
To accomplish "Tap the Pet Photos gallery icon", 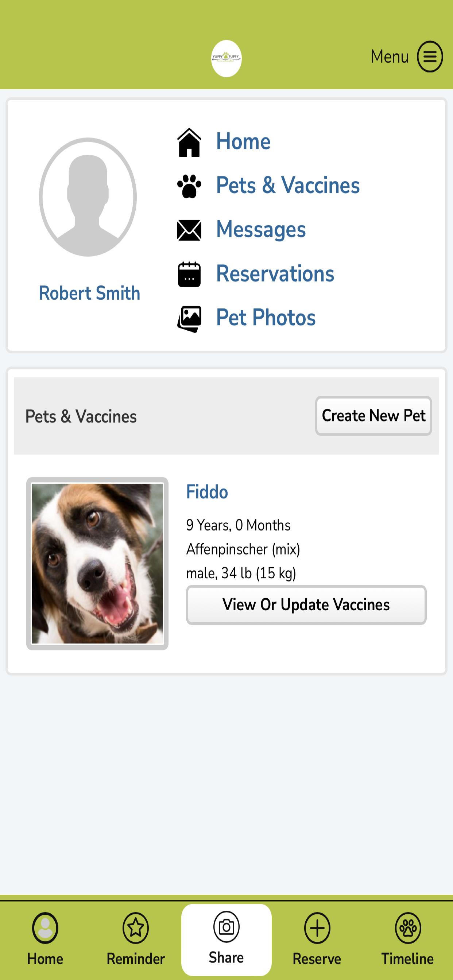I will click(x=189, y=319).
